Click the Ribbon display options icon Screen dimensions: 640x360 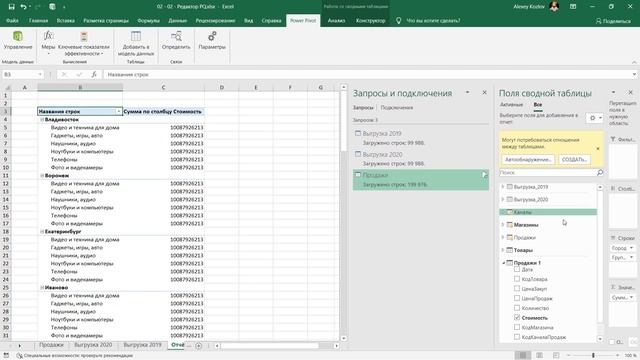pyautogui.click(x=573, y=7)
